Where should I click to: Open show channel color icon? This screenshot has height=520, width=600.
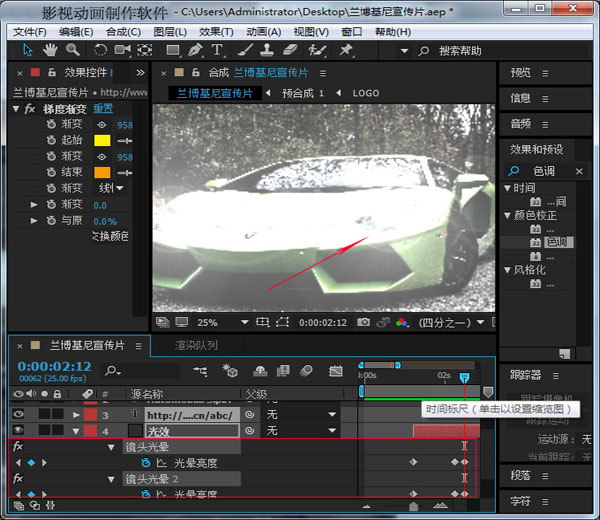pyautogui.click(x=402, y=323)
